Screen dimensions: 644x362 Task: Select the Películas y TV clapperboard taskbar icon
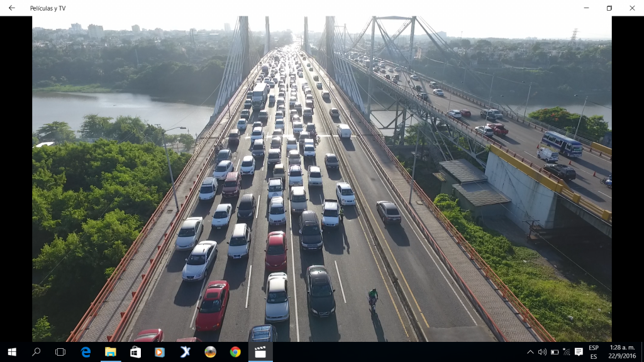coord(260,352)
